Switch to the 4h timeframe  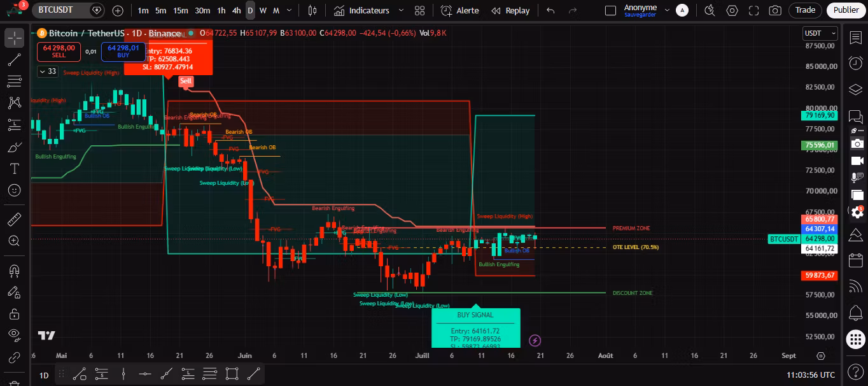pos(237,10)
